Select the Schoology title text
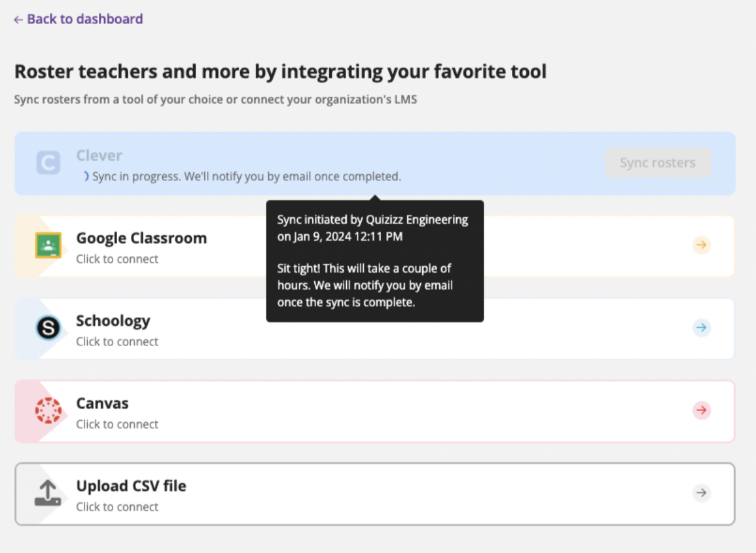Screen dimensions: 756x553 click(x=113, y=321)
